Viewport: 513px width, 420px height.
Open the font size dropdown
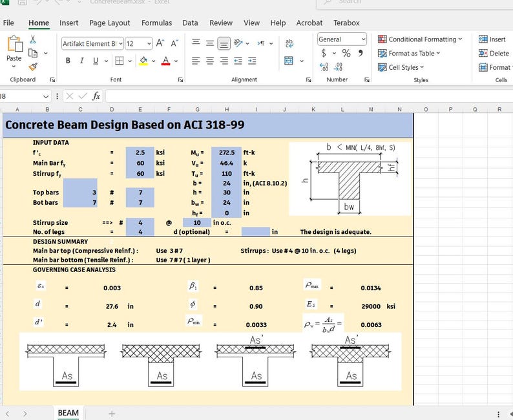tap(149, 43)
